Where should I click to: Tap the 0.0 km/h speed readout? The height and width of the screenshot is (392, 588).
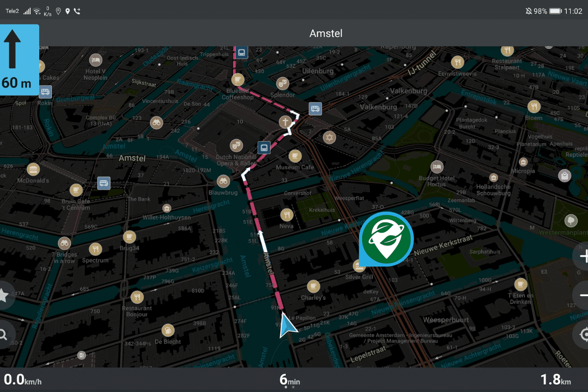coord(22,380)
